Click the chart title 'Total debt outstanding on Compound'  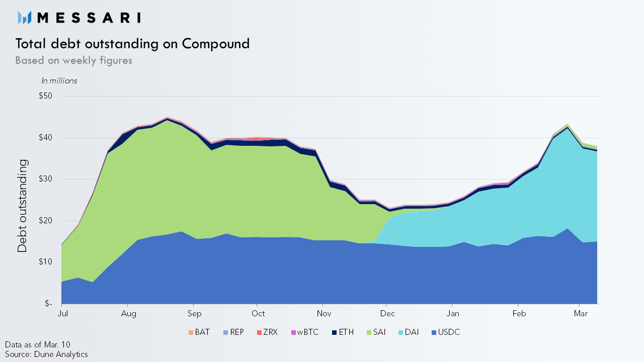132,44
